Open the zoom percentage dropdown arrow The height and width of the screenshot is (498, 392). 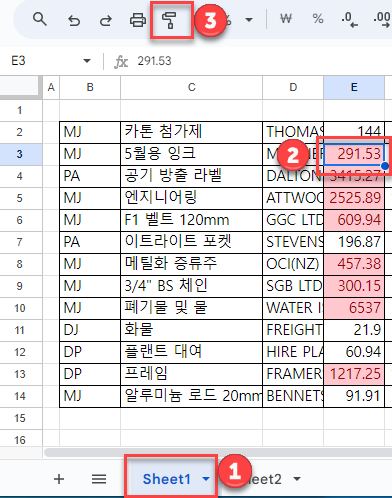point(249,20)
